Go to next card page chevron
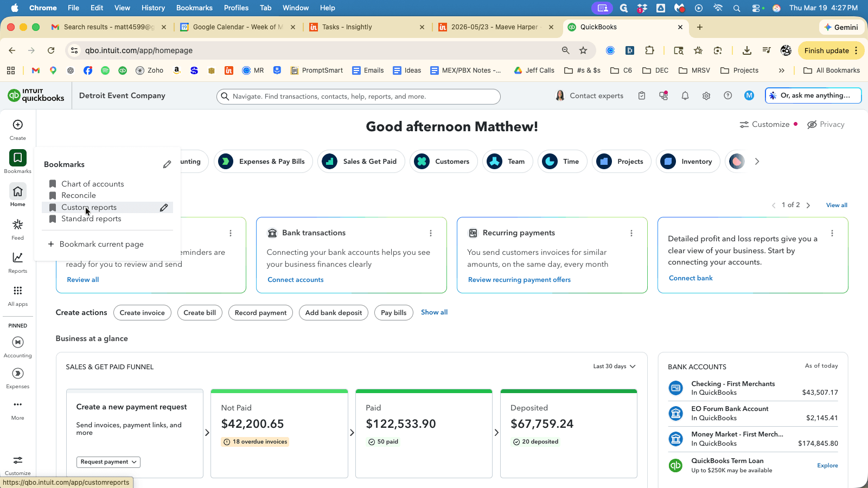The height and width of the screenshot is (488, 868). (x=808, y=206)
